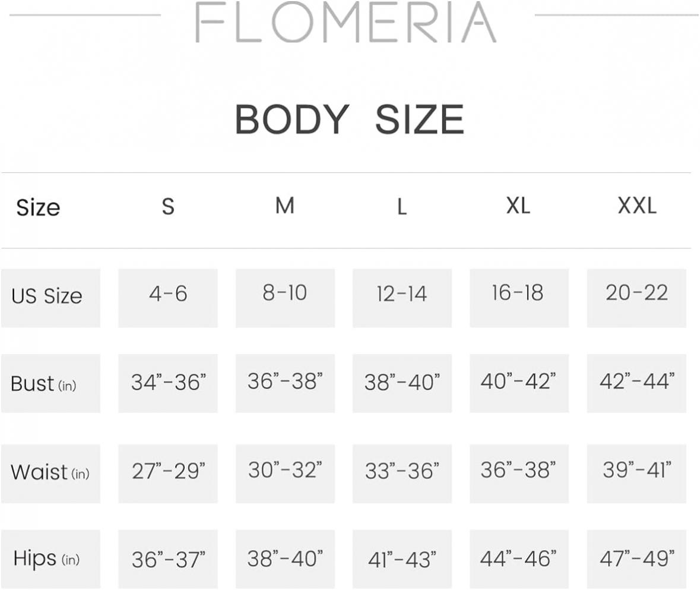Click the 4-6 US size cell

(x=168, y=298)
